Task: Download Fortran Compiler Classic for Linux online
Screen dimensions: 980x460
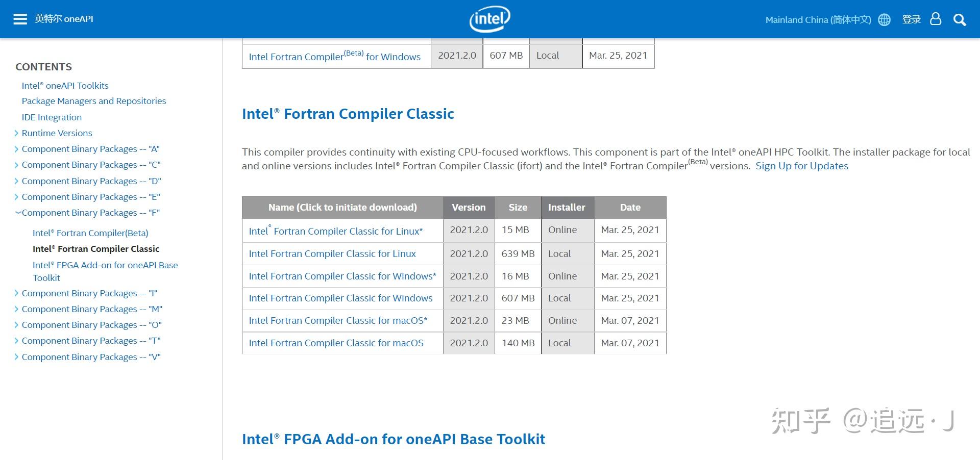Action: coord(335,231)
